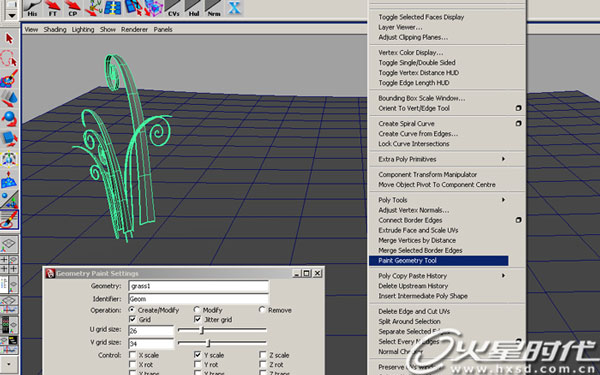Click the Hul shelf icon
600x375 pixels.
(194, 8)
